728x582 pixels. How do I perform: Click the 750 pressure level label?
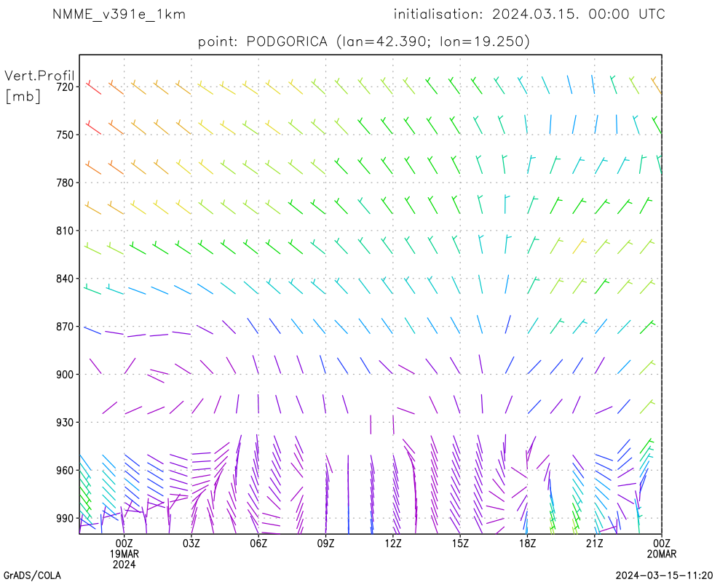pos(65,135)
